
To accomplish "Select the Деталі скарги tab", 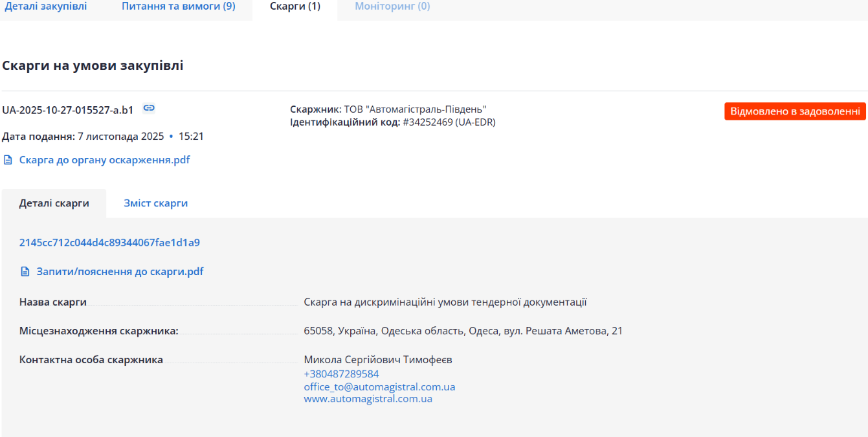I will pyautogui.click(x=54, y=203).
